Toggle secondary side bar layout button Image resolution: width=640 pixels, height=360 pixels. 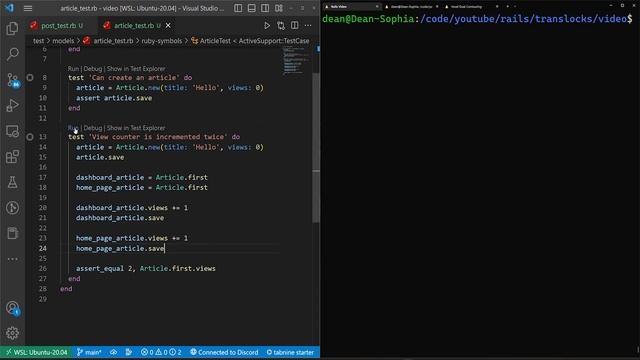265,8
